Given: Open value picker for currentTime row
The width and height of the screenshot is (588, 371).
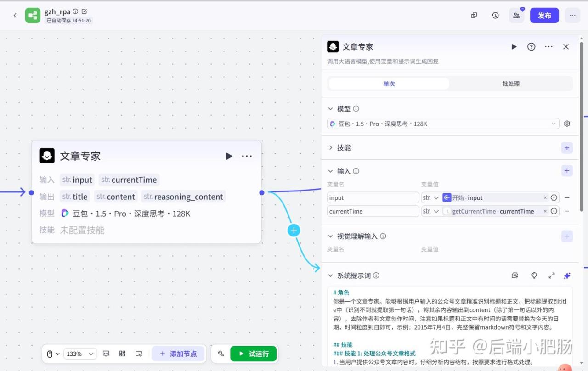Looking at the screenshot, I should click(x=554, y=211).
